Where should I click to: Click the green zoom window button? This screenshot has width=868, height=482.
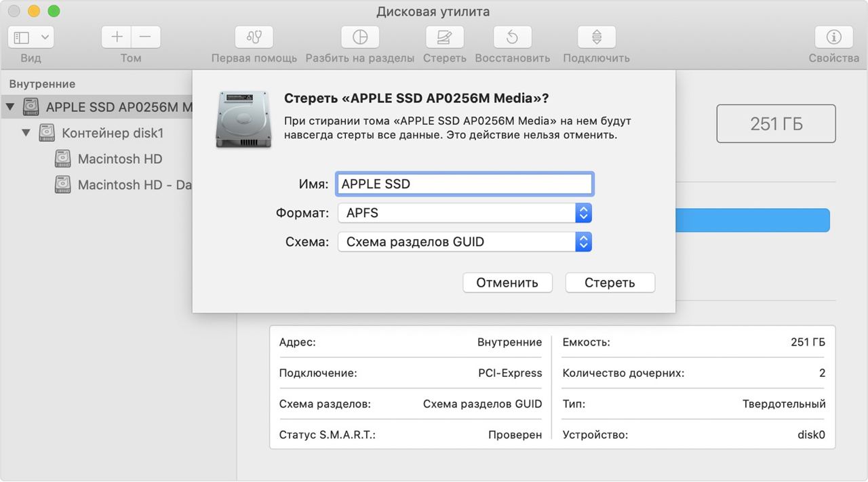[54, 12]
